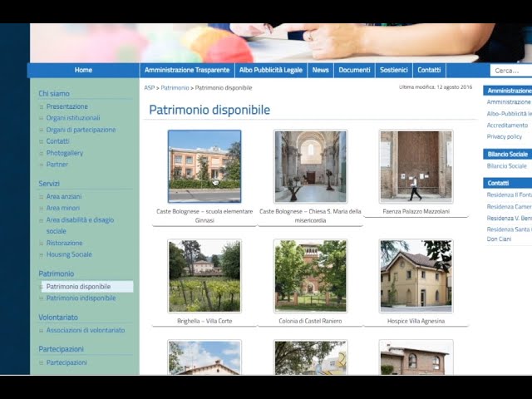Open the Presentazione sidebar link
Viewport: 532px width, 399px height.
click(x=66, y=106)
